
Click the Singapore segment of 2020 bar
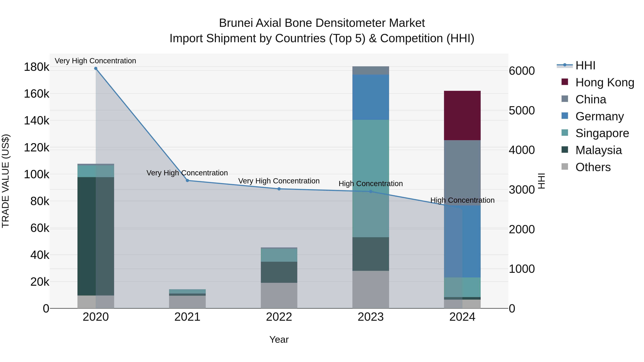click(96, 171)
